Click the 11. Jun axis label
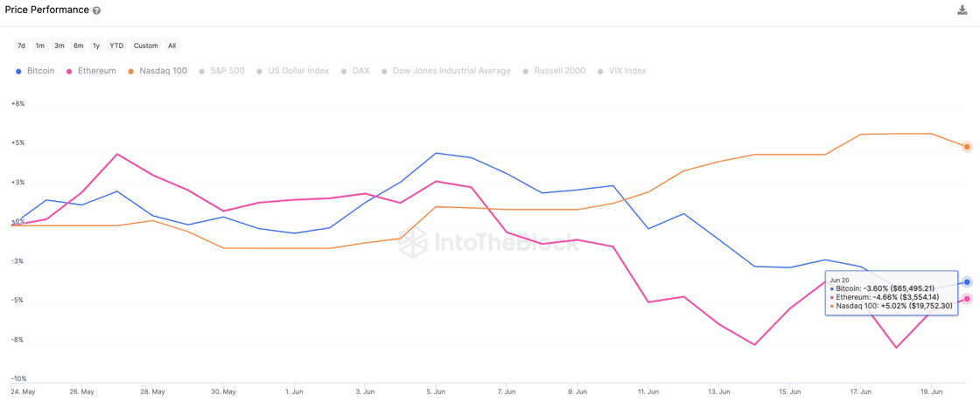Screen dimensions: 980x402 (x=648, y=394)
